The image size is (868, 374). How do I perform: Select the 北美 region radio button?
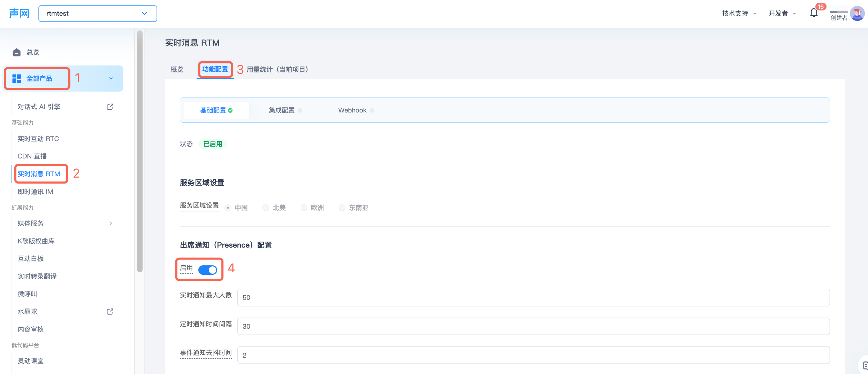tap(266, 208)
